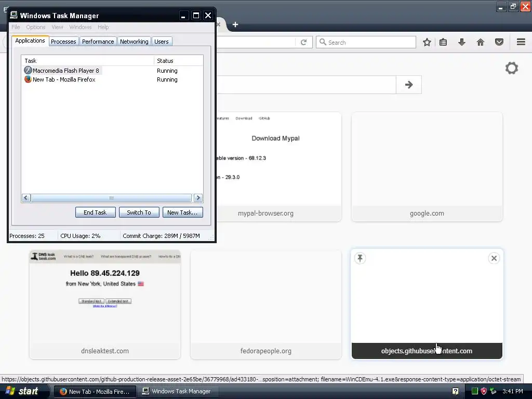Open the dnsleaktest.com tile
532x399 pixels.
(105, 304)
